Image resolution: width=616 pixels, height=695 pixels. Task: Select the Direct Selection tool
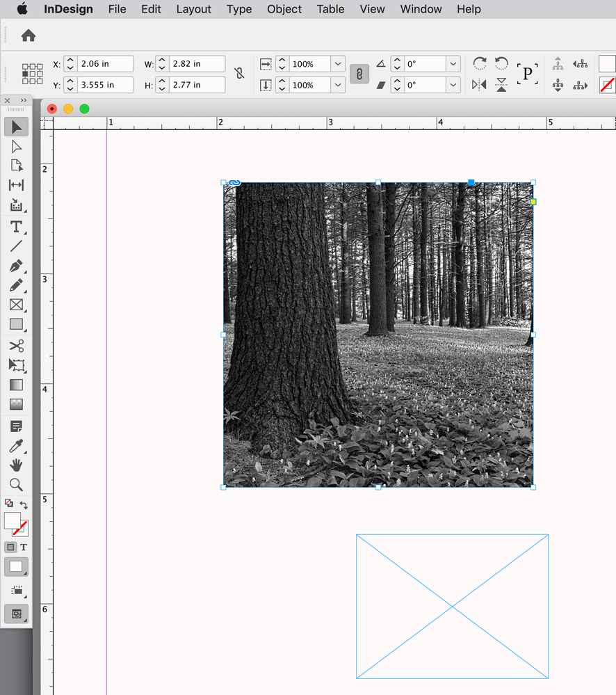[x=16, y=146]
